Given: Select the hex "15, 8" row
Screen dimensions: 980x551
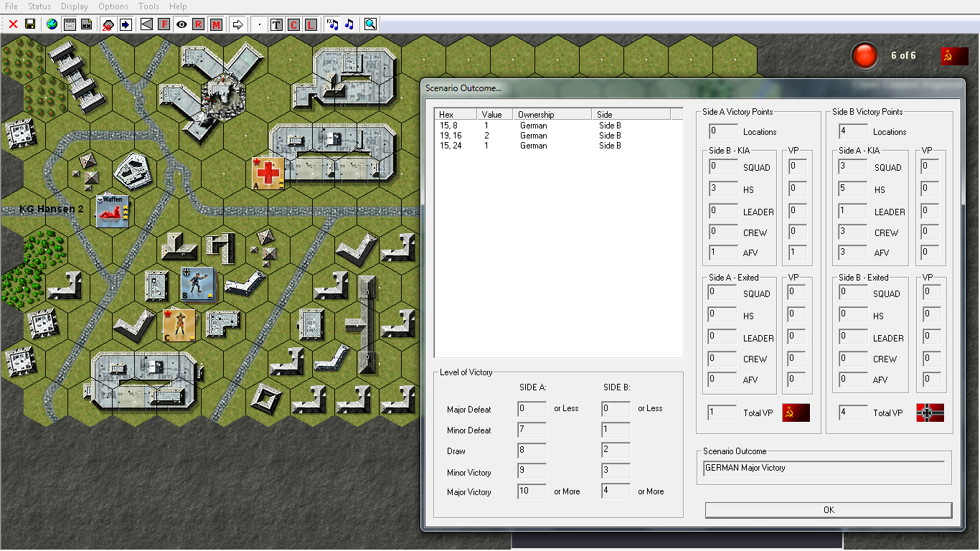Looking at the screenshot, I should coord(559,126).
